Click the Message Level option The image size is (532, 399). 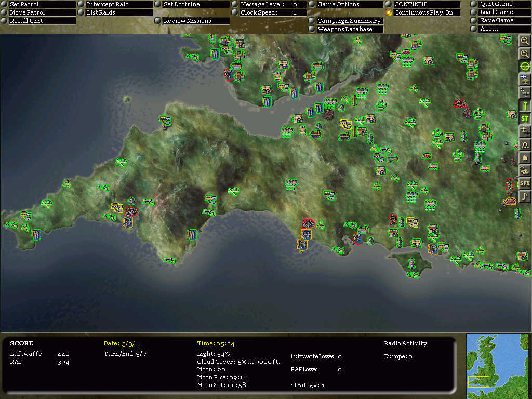[269, 4]
